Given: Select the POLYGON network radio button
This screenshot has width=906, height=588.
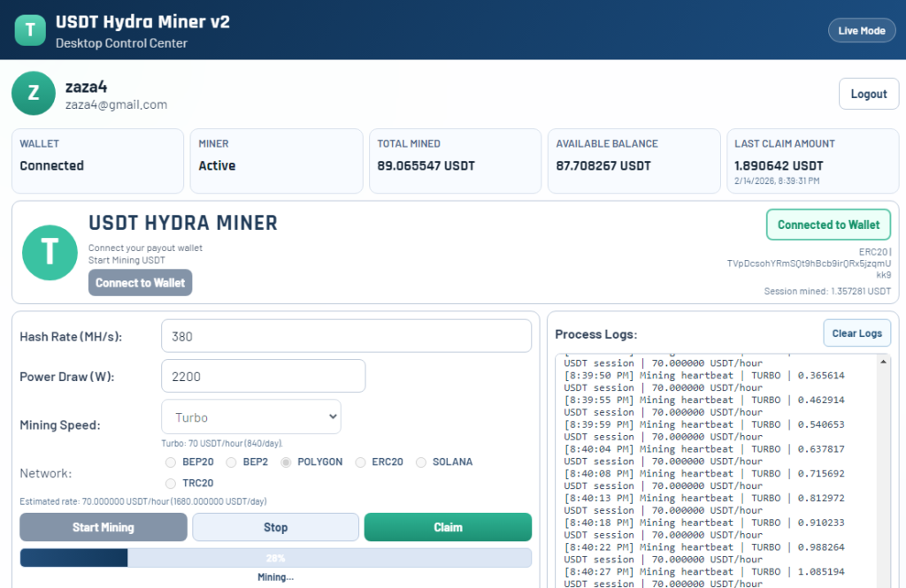Looking at the screenshot, I should click(x=287, y=462).
